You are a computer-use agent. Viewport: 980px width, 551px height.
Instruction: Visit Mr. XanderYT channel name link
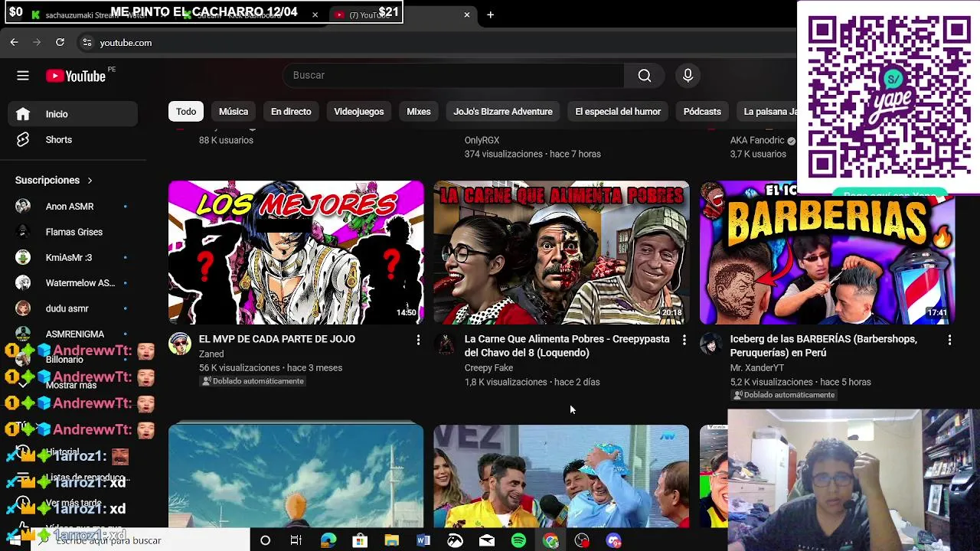click(757, 368)
